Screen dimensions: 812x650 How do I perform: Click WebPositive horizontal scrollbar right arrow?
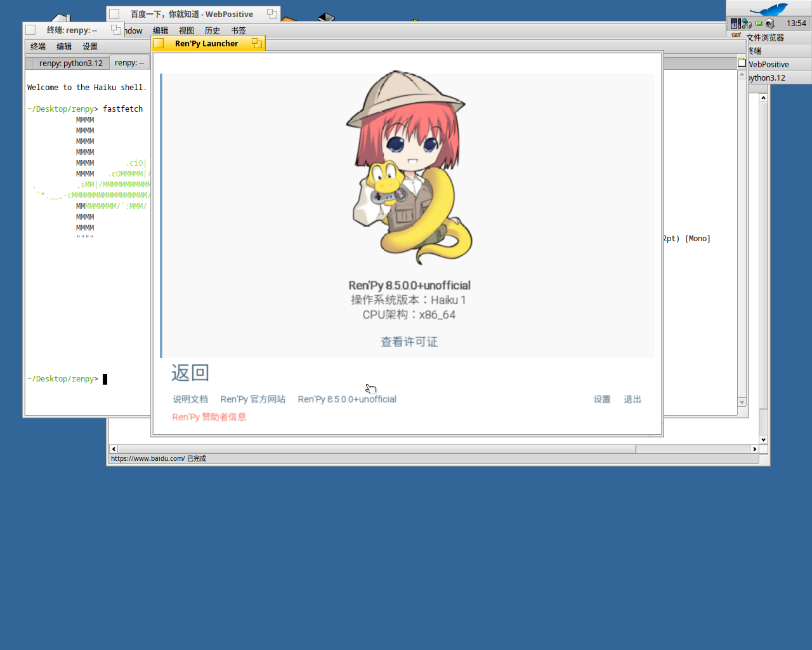(754, 449)
